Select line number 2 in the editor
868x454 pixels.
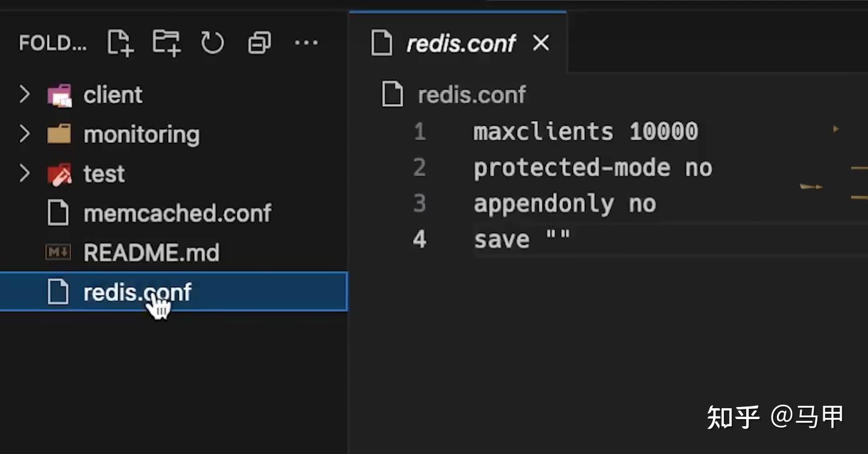[419, 167]
